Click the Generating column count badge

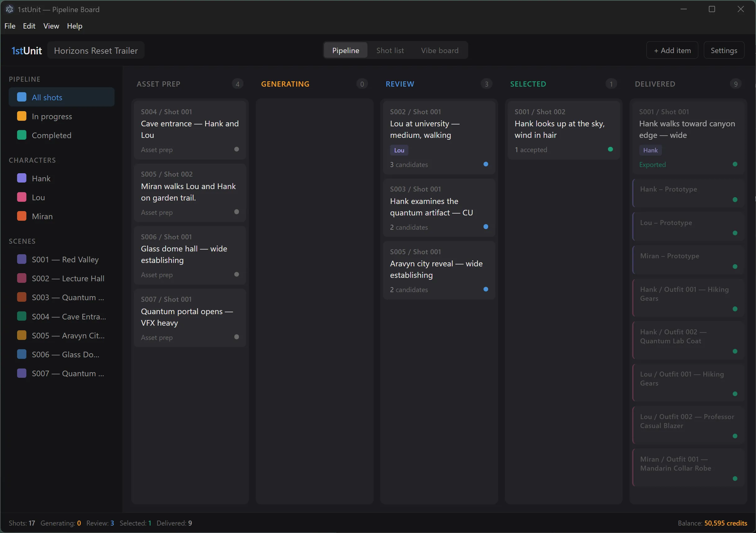pos(362,84)
